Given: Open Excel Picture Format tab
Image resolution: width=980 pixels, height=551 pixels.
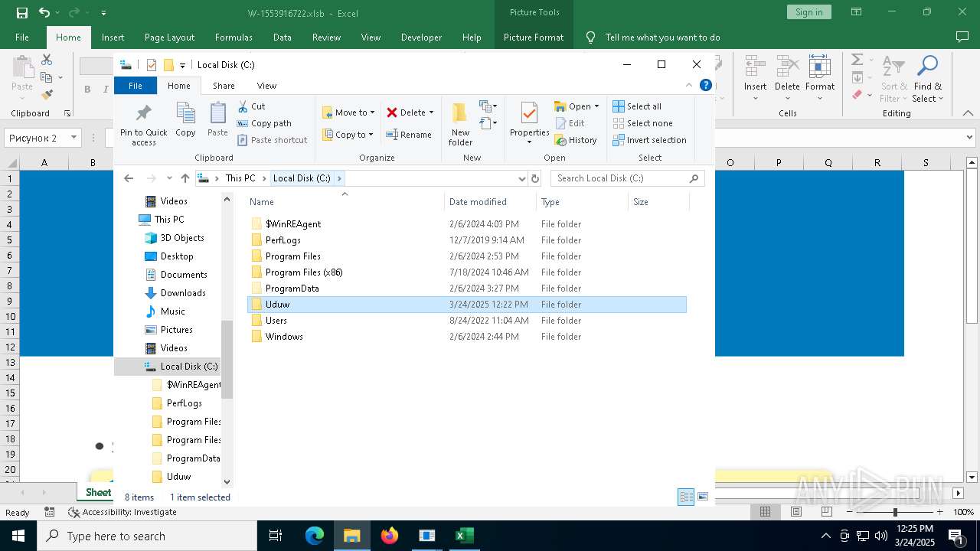Looking at the screenshot, I should tap(534, 37).
